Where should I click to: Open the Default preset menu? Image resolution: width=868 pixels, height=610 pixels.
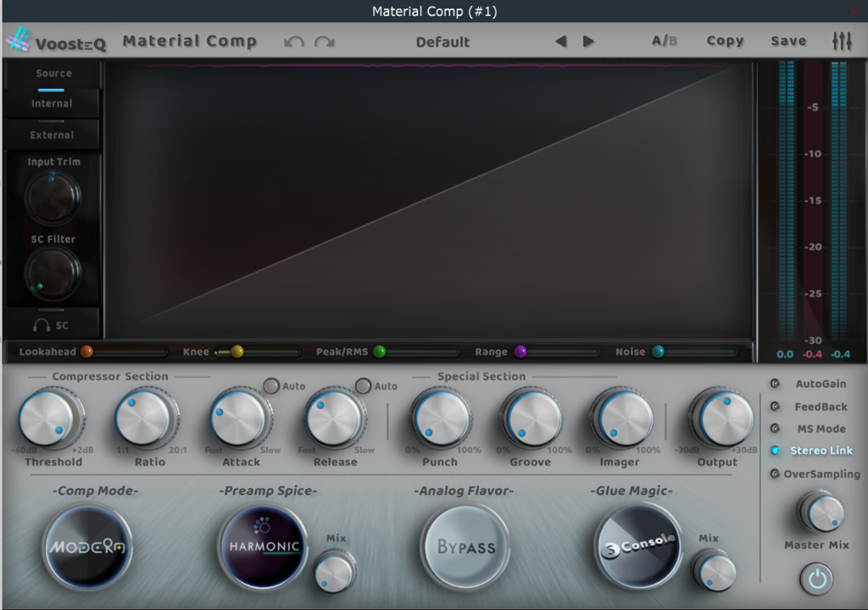coord(442,42)
